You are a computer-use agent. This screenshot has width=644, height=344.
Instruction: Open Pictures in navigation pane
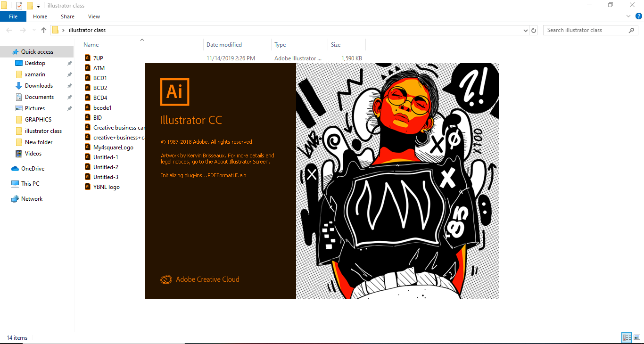tap(35, 108)
